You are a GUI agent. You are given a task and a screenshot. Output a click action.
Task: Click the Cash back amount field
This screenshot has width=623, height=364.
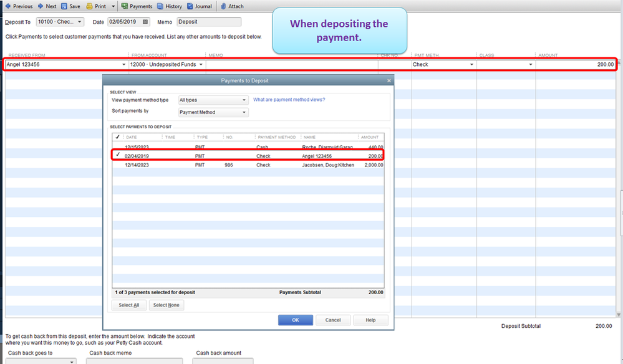pyautogui.click(x=223, y=361)
